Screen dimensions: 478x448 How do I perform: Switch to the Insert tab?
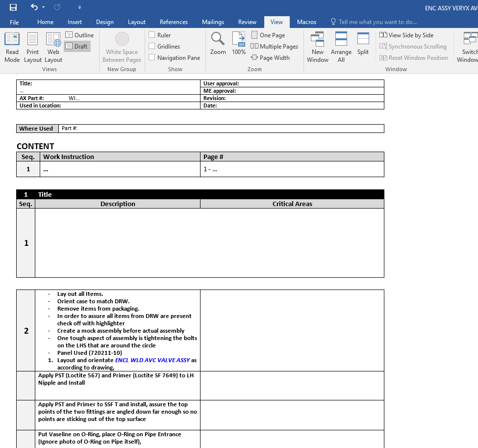[75, 22]
